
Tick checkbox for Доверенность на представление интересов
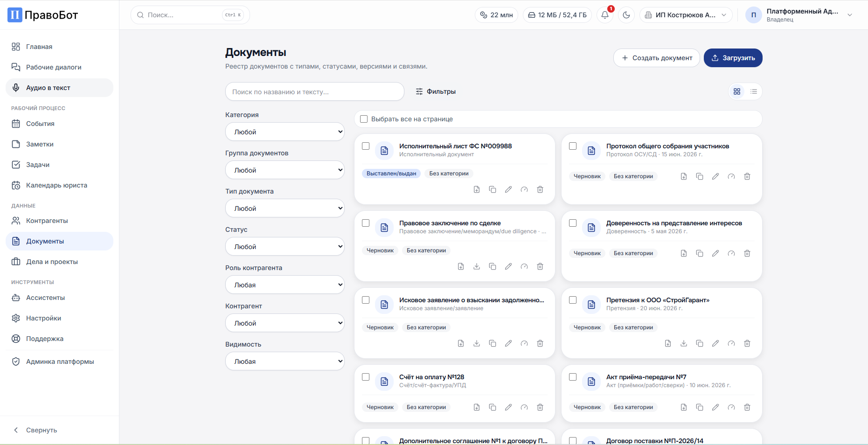pyautogui.click(x=573, y=223)
